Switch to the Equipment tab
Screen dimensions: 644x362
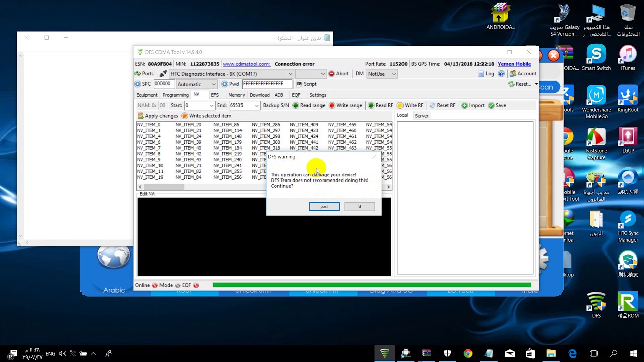click(x=147, y=95)
